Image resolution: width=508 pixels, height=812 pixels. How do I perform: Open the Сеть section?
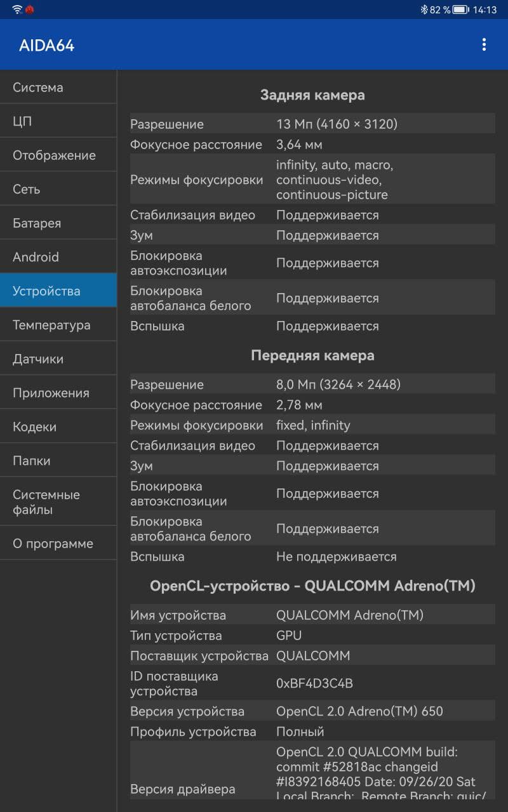(x=58, y=189)
